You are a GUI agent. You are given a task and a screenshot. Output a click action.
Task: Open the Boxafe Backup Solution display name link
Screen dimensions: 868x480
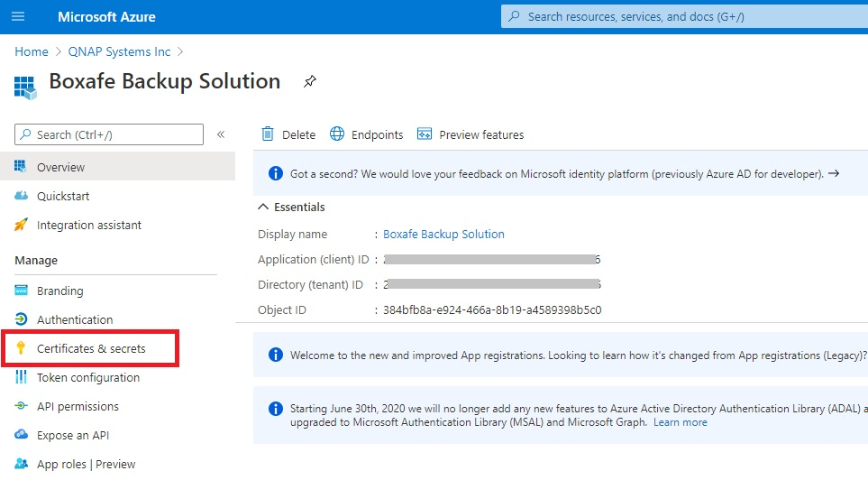[x=443, y=234]
